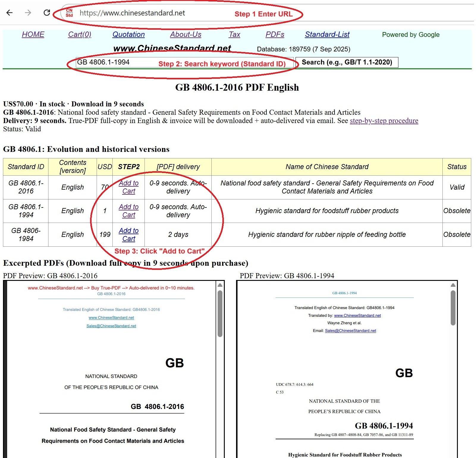
Task: Go to the Quotation page
Action: (x=128, y=34)
